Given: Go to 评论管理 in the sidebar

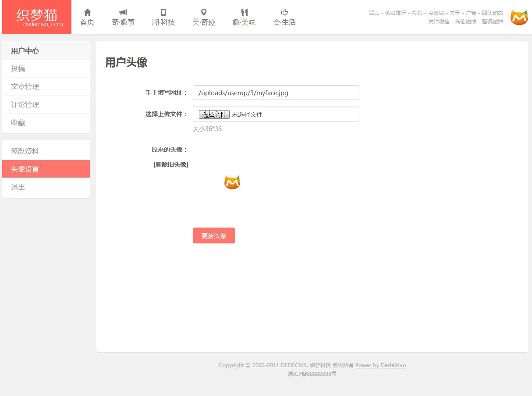Looking at the screenshot, I should point(25,105).
